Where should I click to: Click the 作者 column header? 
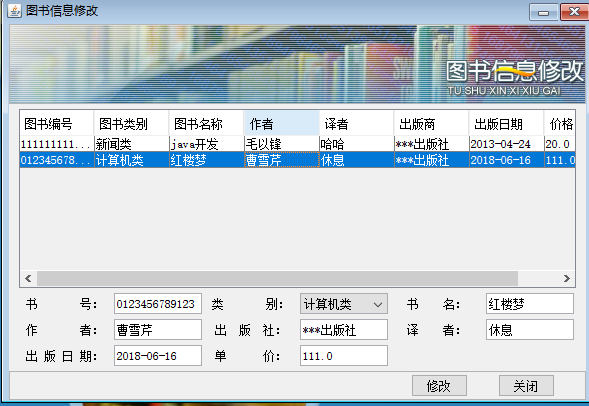pos(281,124)
